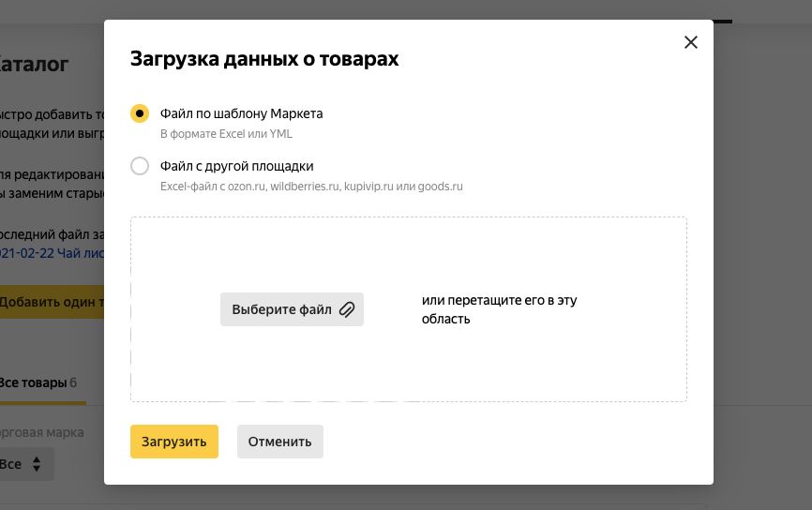Click the 'Файл с другой площадки' label text
The height and width of the screenshot is (510, 812).
point(236,166)
